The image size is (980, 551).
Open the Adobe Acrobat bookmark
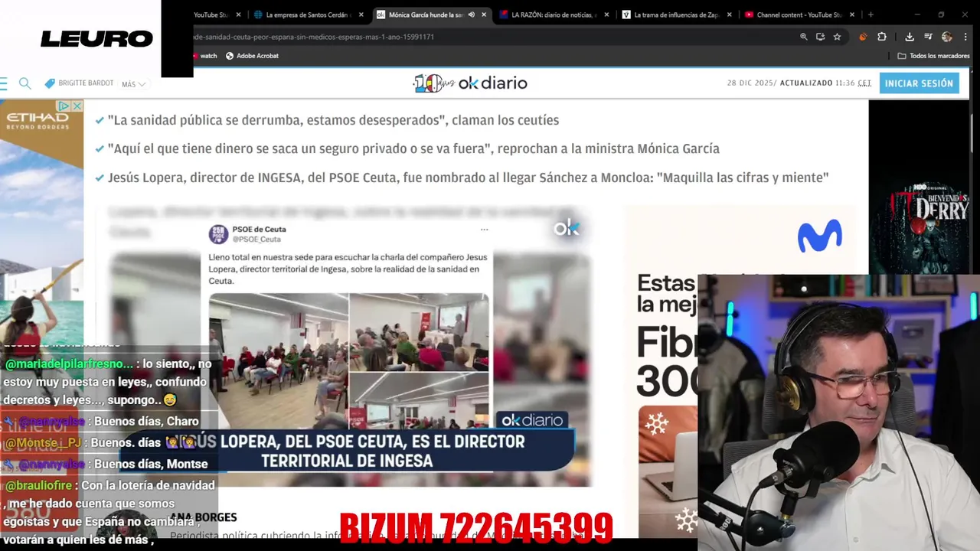coord(252,56)
